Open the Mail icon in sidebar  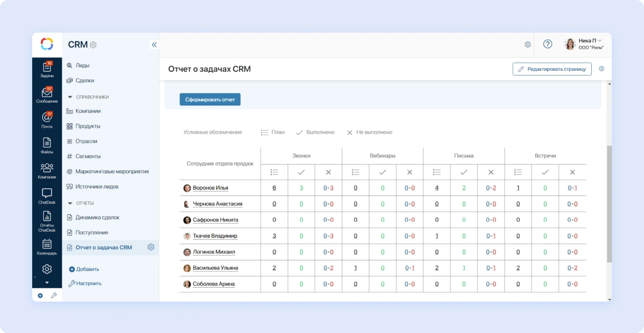coord(47,120)
